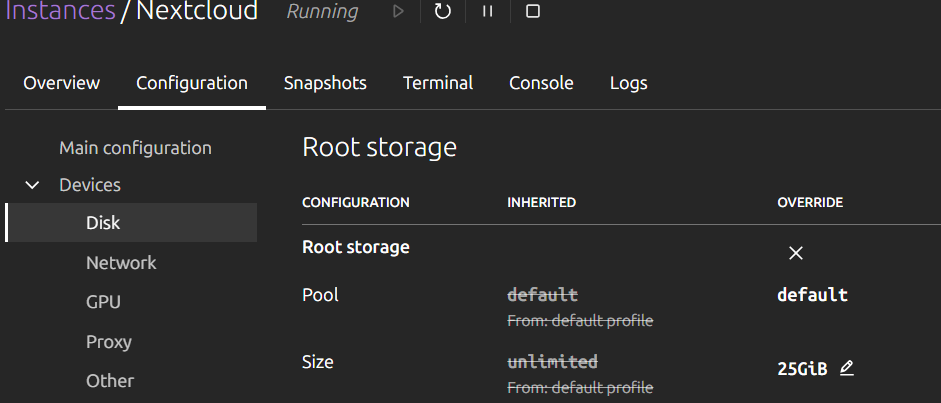
Task: Collapse the Devices section chevron
Action: [x=33, y=185]
